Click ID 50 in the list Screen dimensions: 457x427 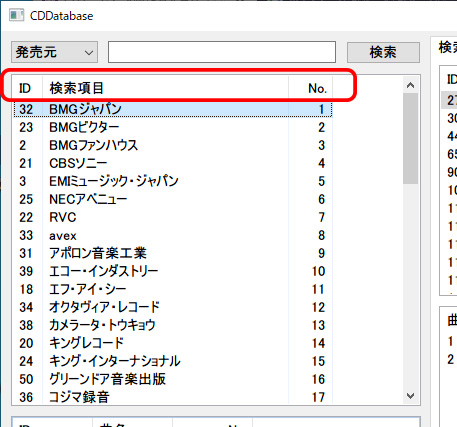(x=26, y=379)
